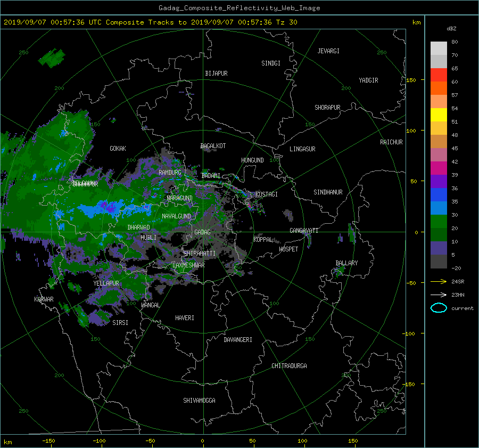Click the RAICHUR city label
This screenshot has height=448, width=479.
point(391,142)
